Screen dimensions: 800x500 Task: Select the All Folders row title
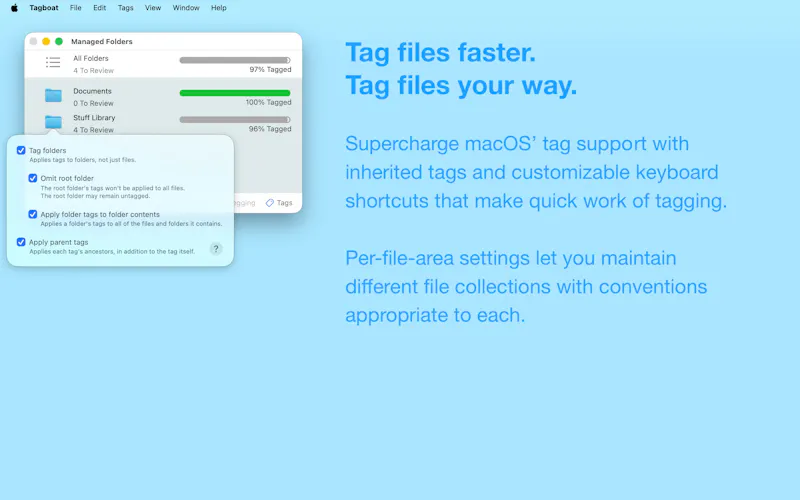pyautogui.click(x=91, y=58)
